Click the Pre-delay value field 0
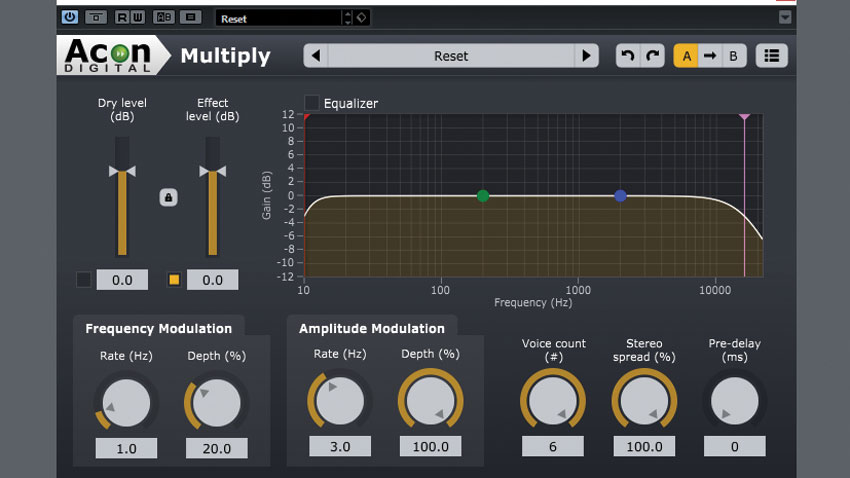 735,446
